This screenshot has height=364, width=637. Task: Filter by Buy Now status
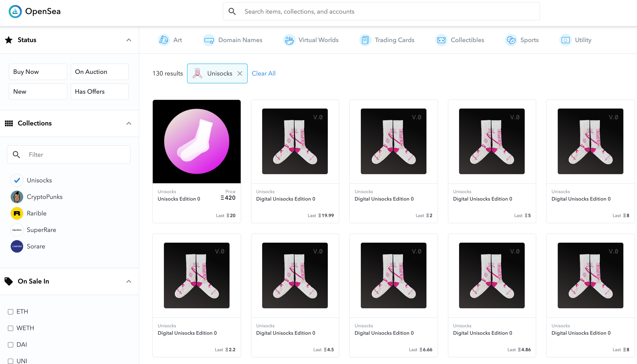click(38, 72)
